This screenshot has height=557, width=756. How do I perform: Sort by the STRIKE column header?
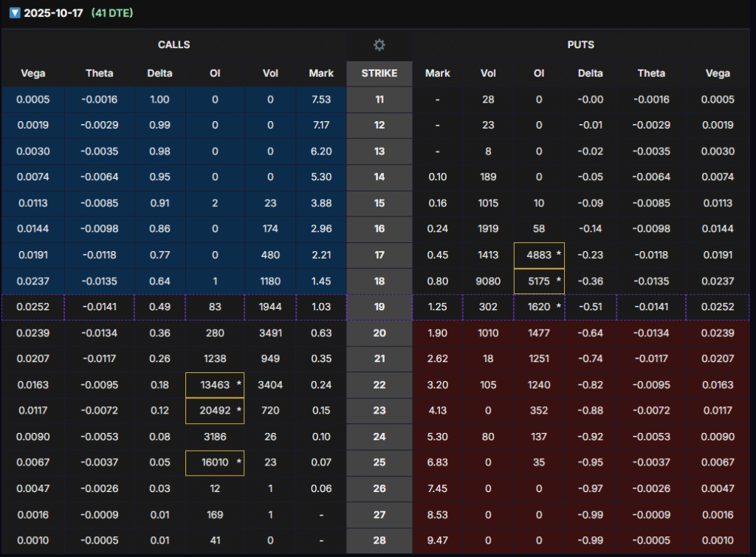pos(379,73)
